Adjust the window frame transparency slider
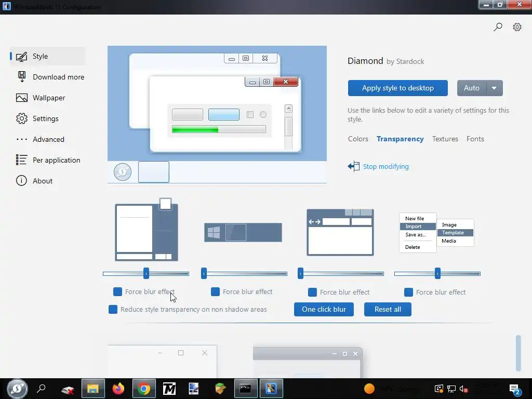 click(341, 273)
